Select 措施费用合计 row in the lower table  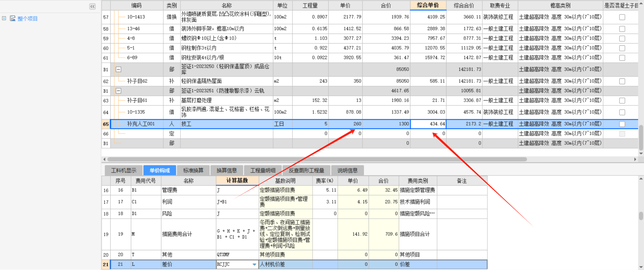(x=294, y=234)
